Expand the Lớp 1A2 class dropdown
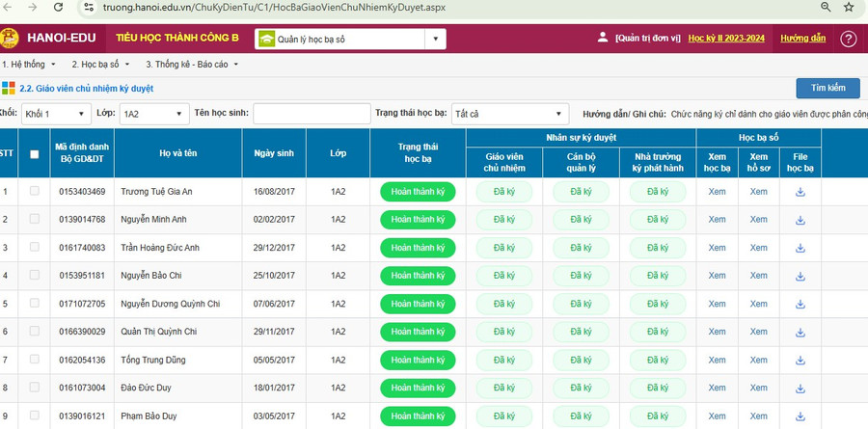 tap(153, 114)
